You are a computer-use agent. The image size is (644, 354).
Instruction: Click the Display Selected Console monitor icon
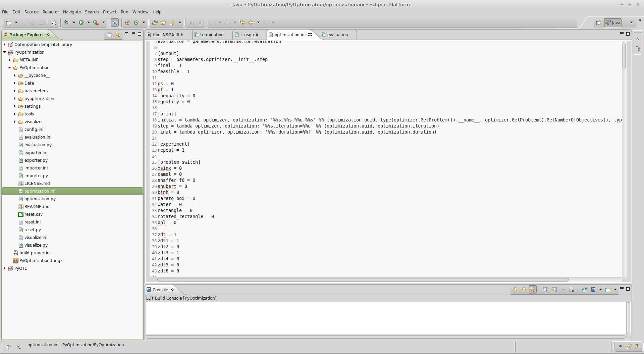coord(593,290)
